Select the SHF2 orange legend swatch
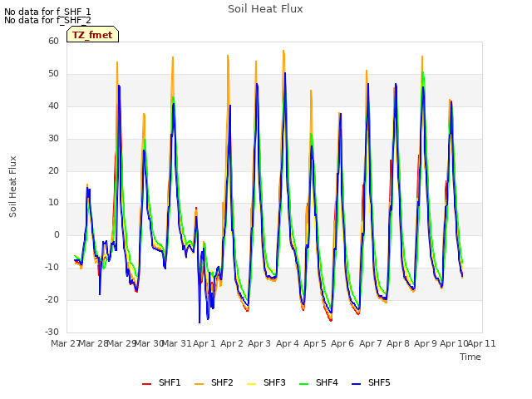532x399 pixels. point(199,383)
